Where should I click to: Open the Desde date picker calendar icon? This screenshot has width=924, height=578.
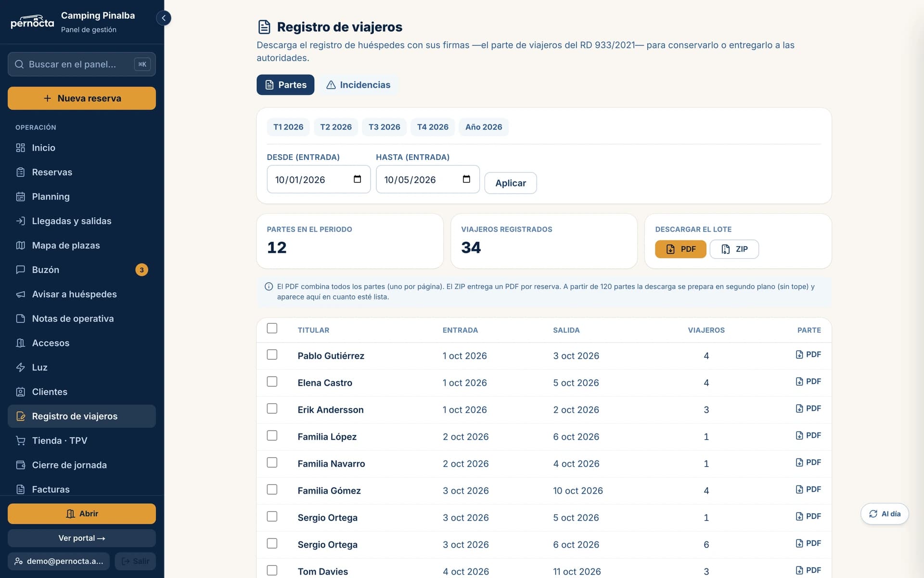pos(357,179)
